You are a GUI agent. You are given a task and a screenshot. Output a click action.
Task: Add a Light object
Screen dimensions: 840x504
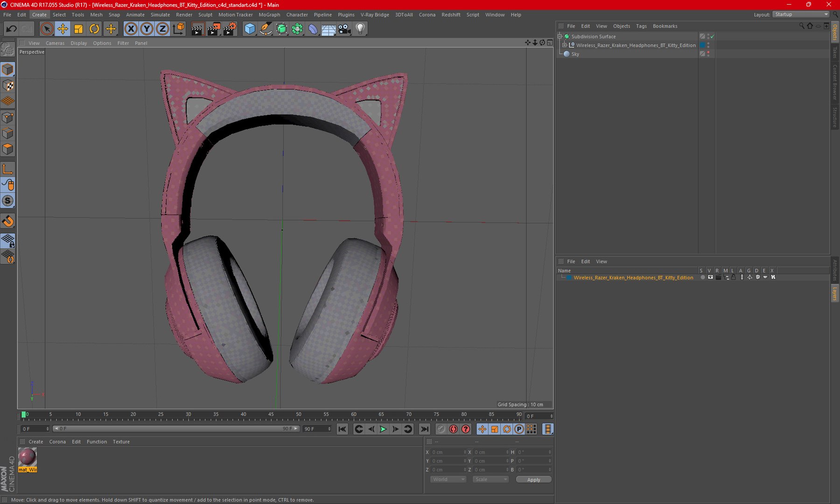(360, 29)
